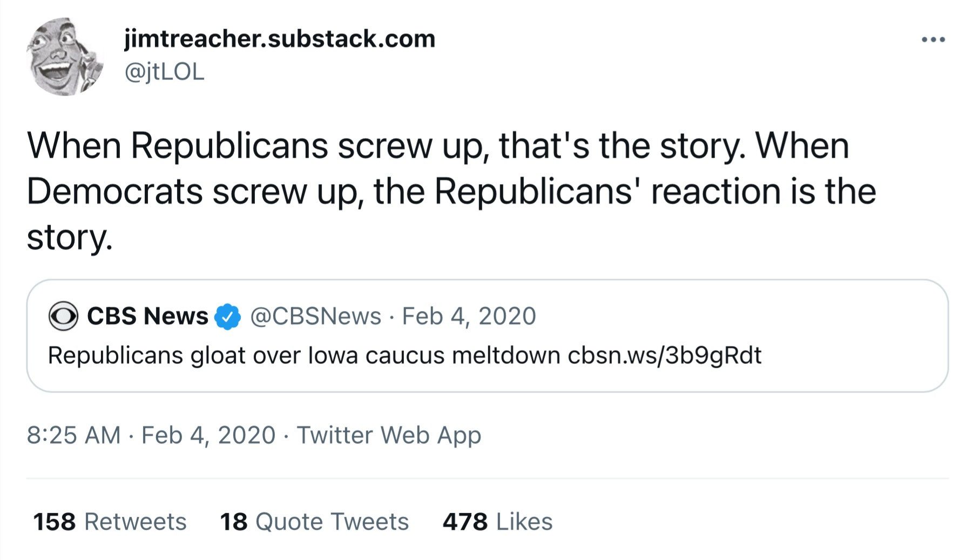972x560 pixels.
Task: Click the CBS News eye logo
Action: pyautogui.click(x=63, y=316)
